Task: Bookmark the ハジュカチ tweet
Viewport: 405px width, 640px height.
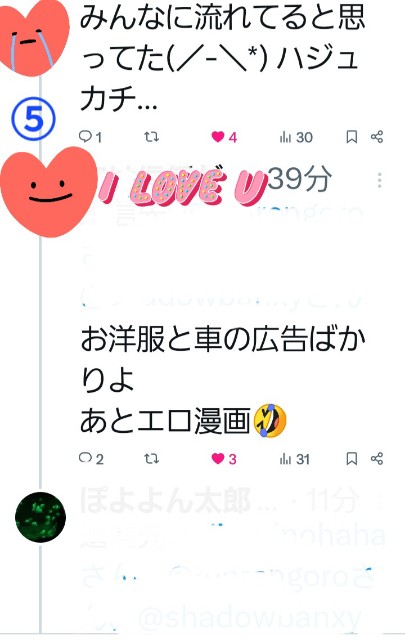Action: coord(352,137)
